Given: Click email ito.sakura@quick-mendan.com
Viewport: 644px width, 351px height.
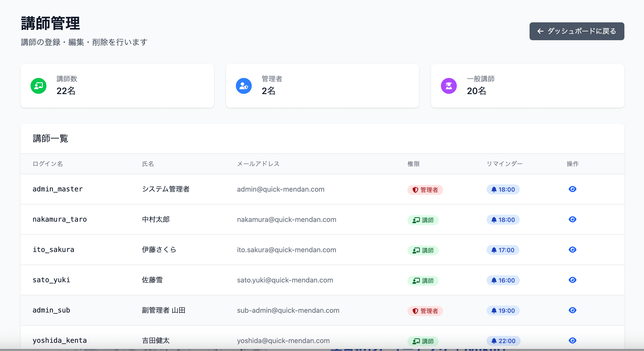Looking at the screenshot, I should tap(287, 250).
